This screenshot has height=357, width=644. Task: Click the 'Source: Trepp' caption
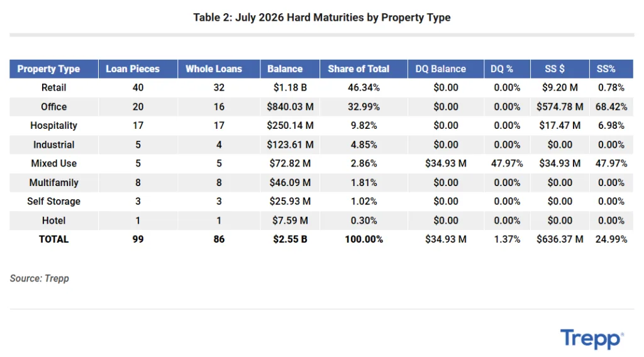(40, 278)
